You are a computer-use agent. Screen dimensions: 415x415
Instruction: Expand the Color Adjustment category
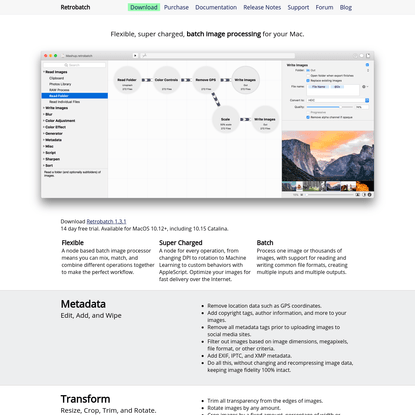[x=59, y=121]
